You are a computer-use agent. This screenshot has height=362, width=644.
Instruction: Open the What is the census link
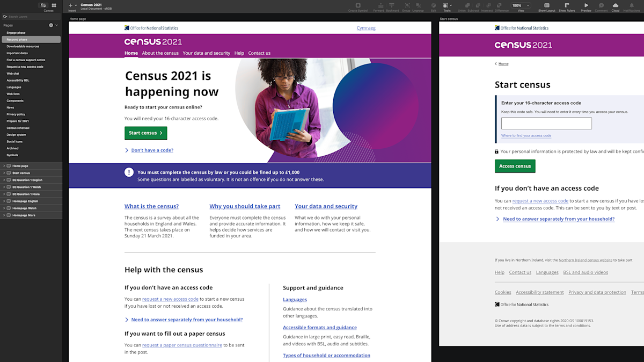click(x=151, y=206)
